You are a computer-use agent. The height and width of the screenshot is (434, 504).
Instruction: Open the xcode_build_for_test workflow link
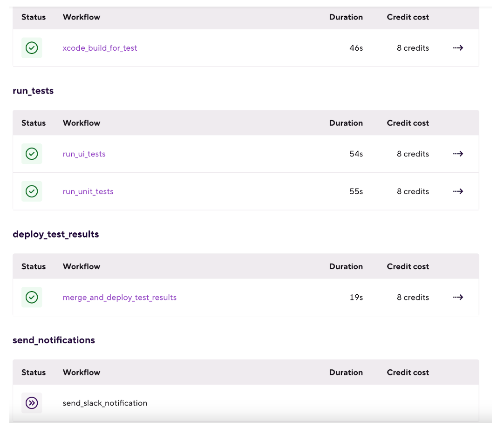(x=100, y=47)
